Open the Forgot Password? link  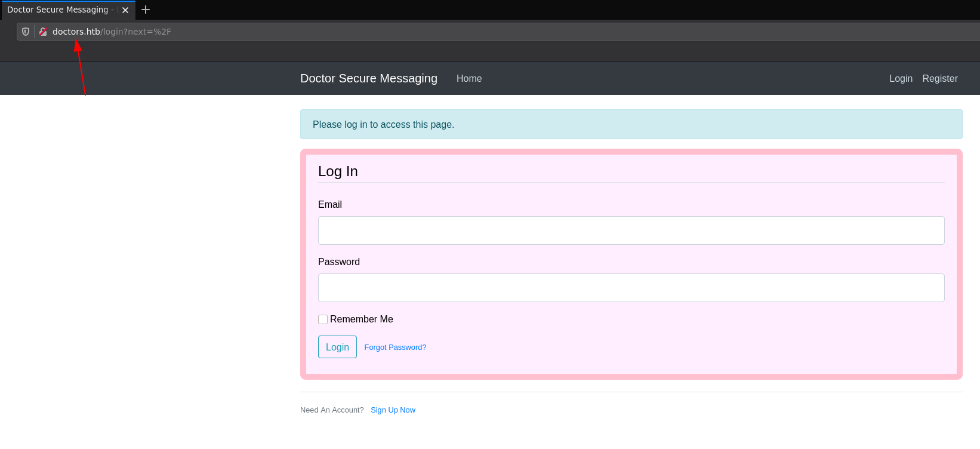click(395, 347)
